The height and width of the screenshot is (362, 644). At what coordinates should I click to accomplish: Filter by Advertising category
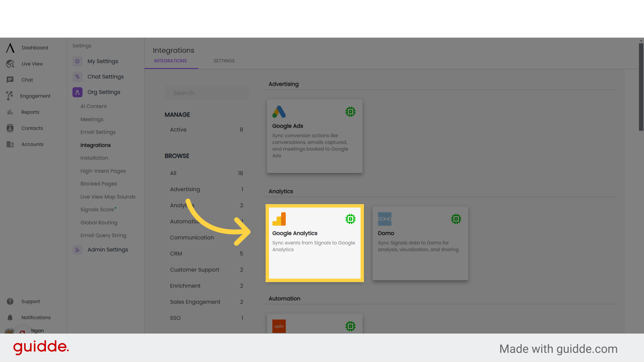pyautogui.click(x=206, y=189)
